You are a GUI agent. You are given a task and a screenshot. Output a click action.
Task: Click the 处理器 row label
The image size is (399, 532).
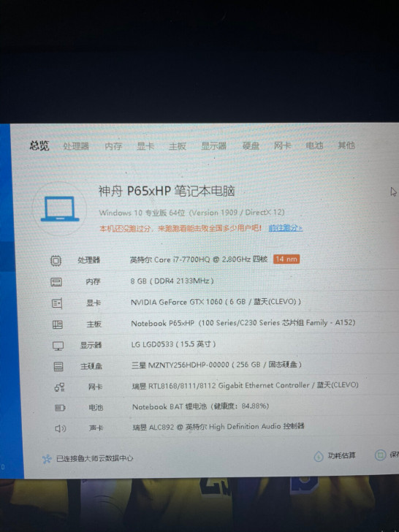(x=88, y=260)
